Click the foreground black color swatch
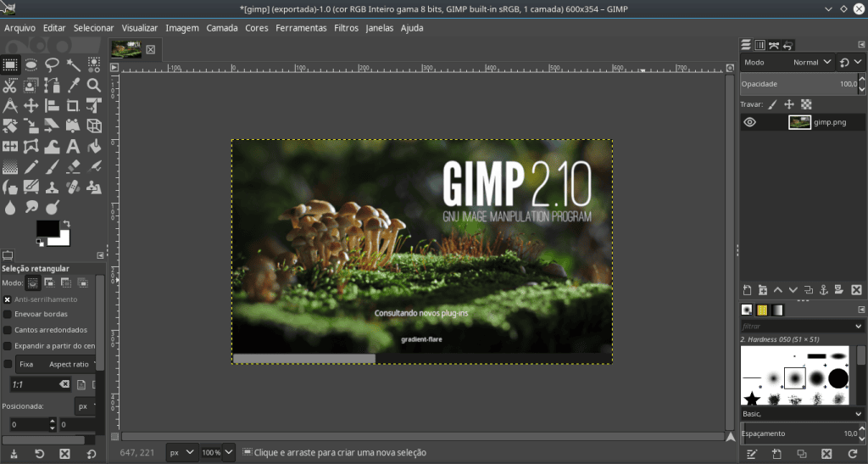The image size is (868, 464). [x=47, y=228]
